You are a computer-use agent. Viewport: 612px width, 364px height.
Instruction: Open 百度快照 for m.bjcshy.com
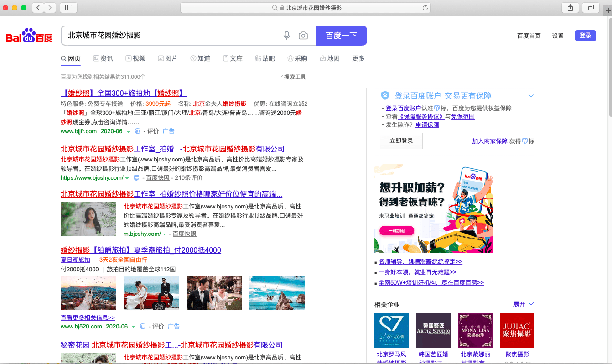tap(185, 234)
